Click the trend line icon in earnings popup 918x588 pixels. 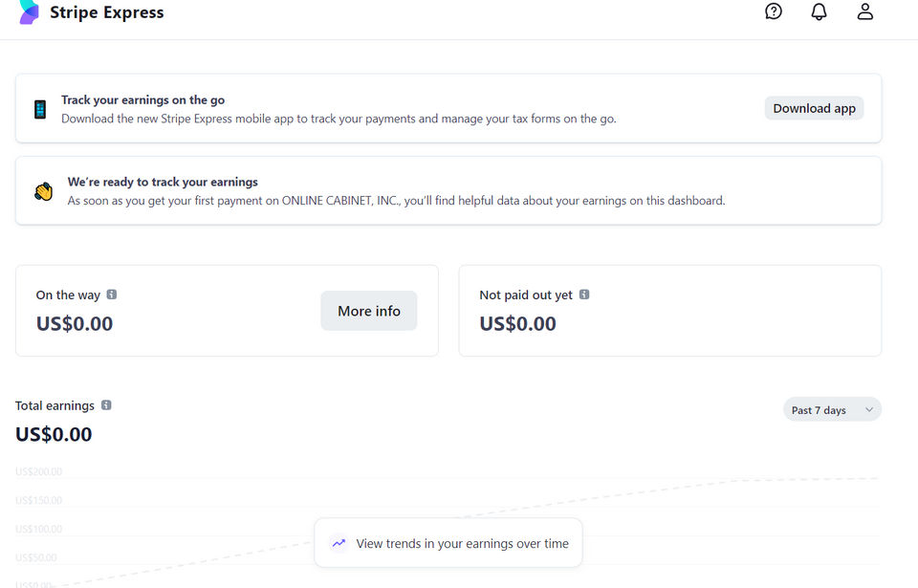(x=339, y=543)
